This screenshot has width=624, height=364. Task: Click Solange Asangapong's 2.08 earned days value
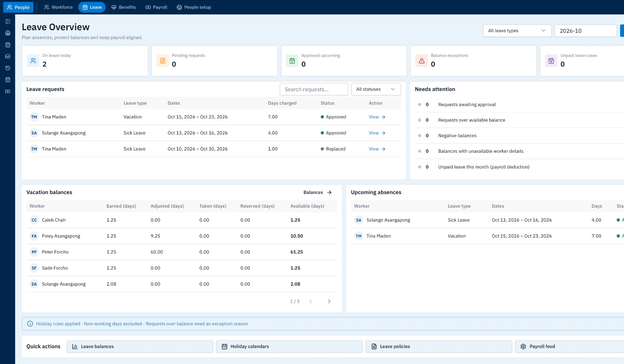111,284
